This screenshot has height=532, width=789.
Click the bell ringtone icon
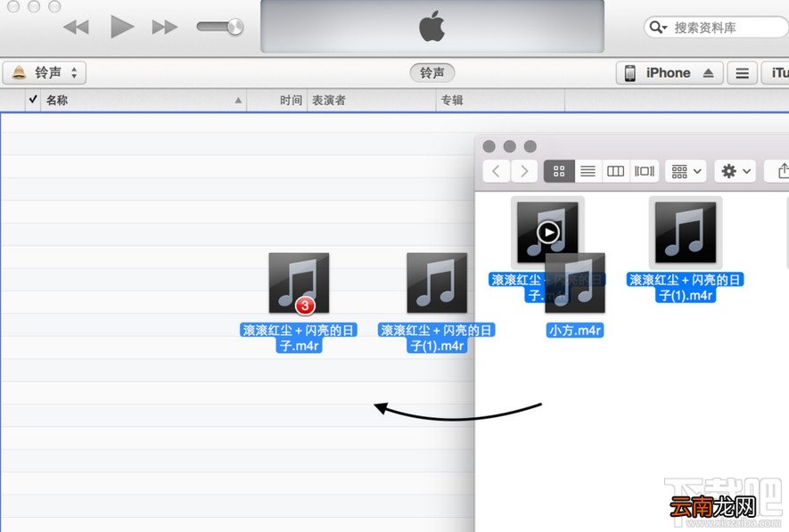(19, 73)
